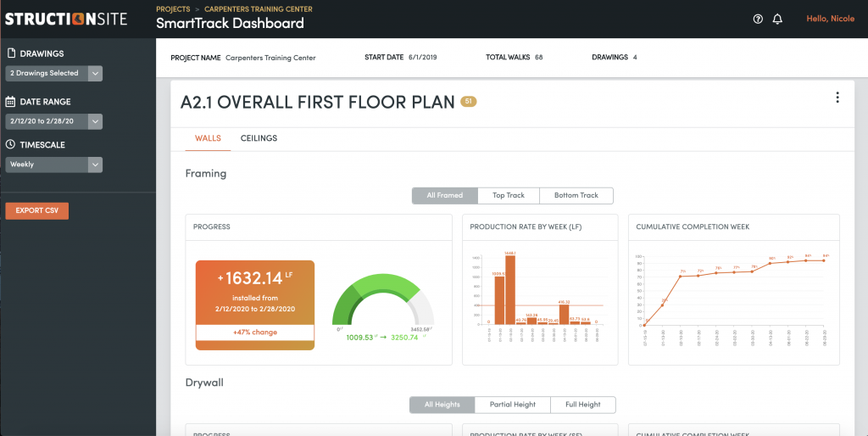This screenshot has height=436, width=868.
Task: Go to Projects breadcrumb link
Action: 173,9
